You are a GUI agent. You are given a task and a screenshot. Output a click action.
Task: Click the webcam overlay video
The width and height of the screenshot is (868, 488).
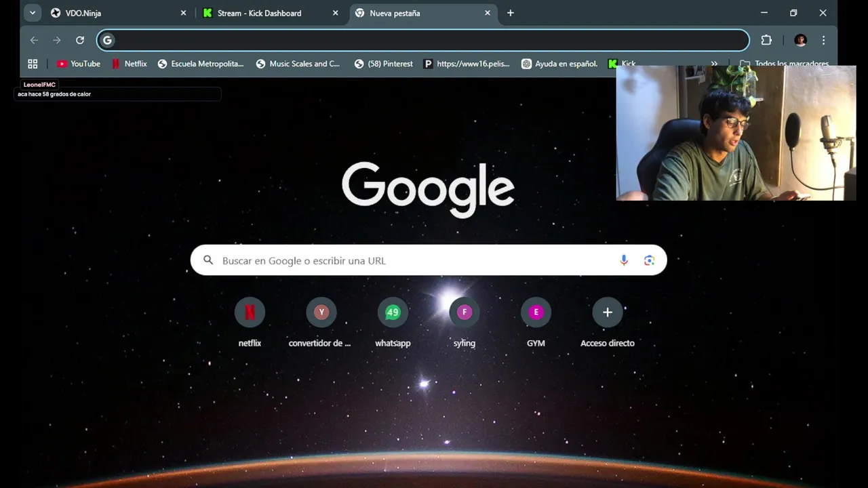[736, 133]
